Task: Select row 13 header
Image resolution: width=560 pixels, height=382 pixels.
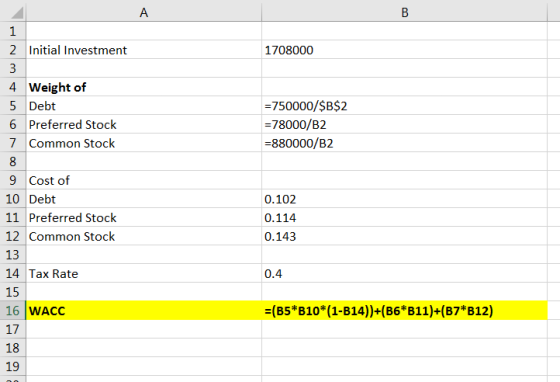Action: [x=13, y=255]
